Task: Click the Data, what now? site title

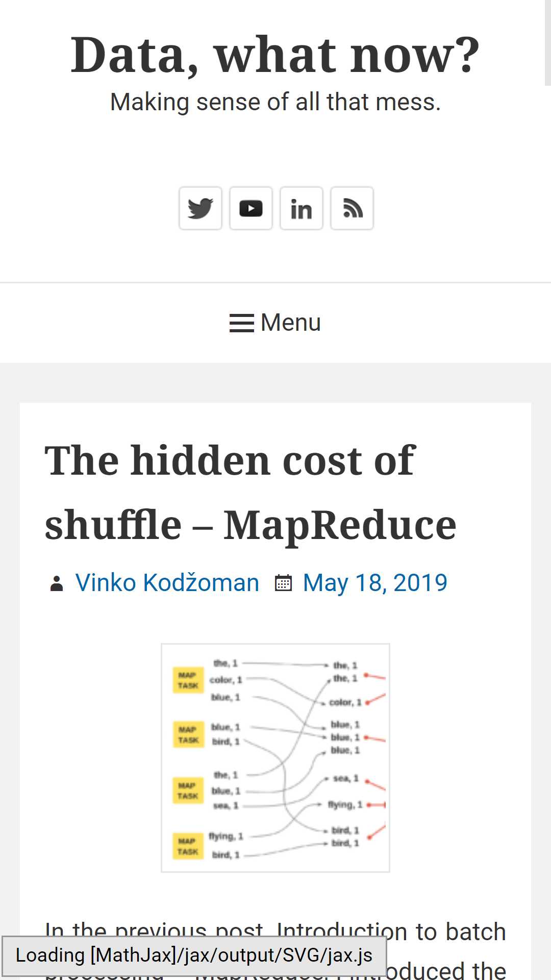Action: (x=275, y=54)
